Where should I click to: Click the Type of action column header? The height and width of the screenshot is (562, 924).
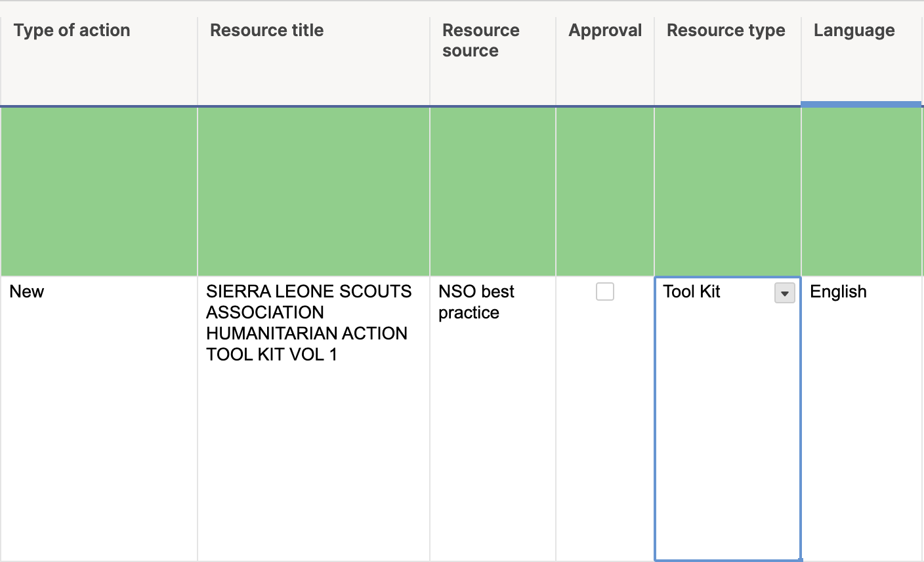pos(72,30)
